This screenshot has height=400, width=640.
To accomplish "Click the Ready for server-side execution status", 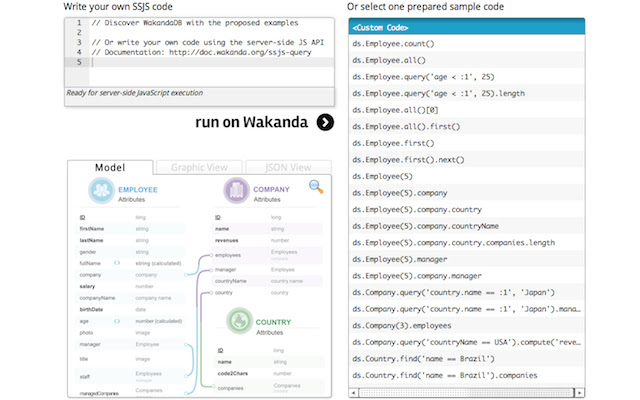I will point(135,93).
